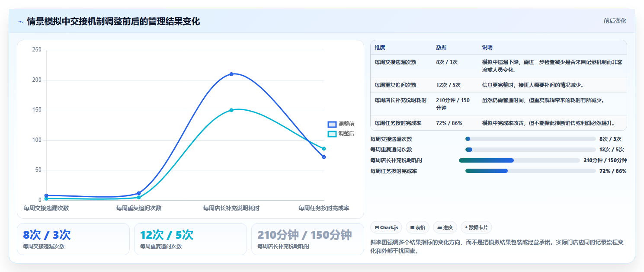The height and width of the screenshot is (272, 644).
Task: Click the 调整前 point at 每周重复追问次数
Action: tap(139, 193)
